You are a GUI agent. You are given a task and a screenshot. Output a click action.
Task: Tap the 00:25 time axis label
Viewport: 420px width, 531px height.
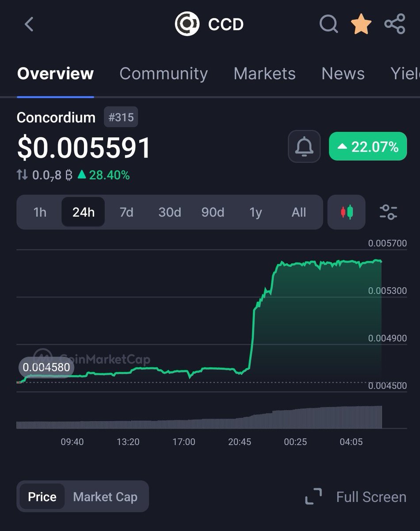295,442
